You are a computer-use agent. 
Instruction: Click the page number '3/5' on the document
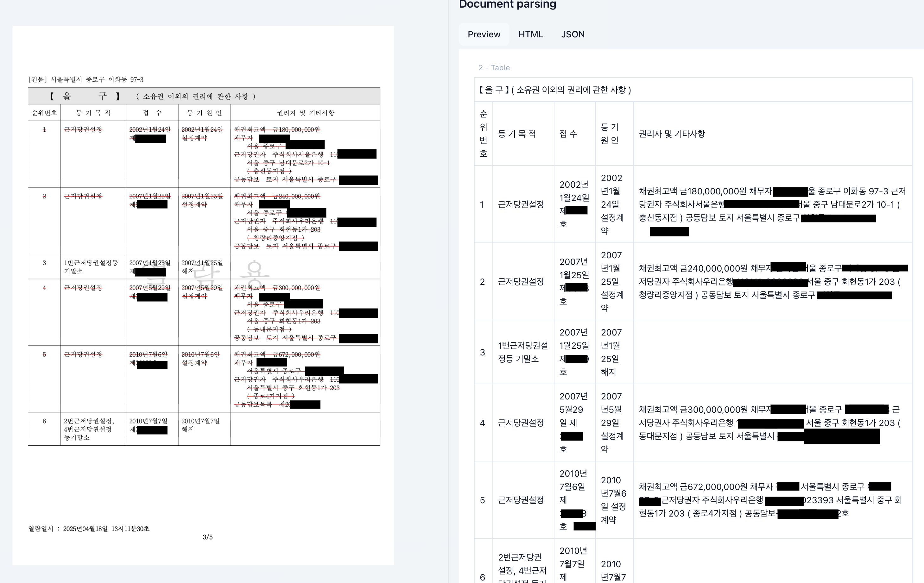[208, 537]
